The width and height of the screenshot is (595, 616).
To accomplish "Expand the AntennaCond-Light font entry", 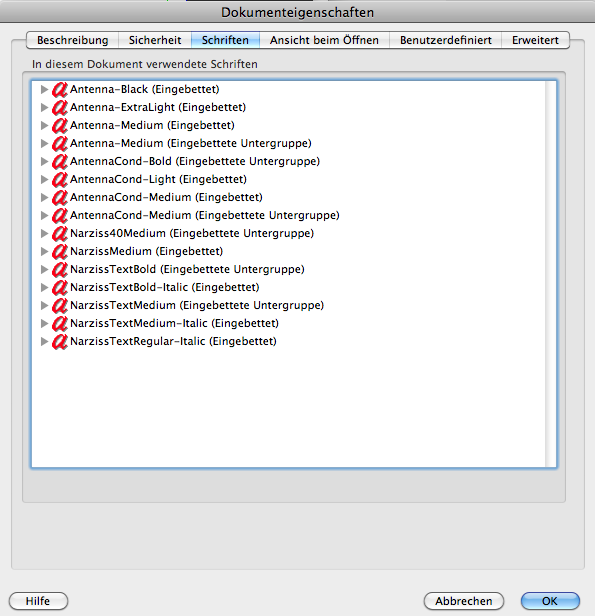I will tap(44, 180).
